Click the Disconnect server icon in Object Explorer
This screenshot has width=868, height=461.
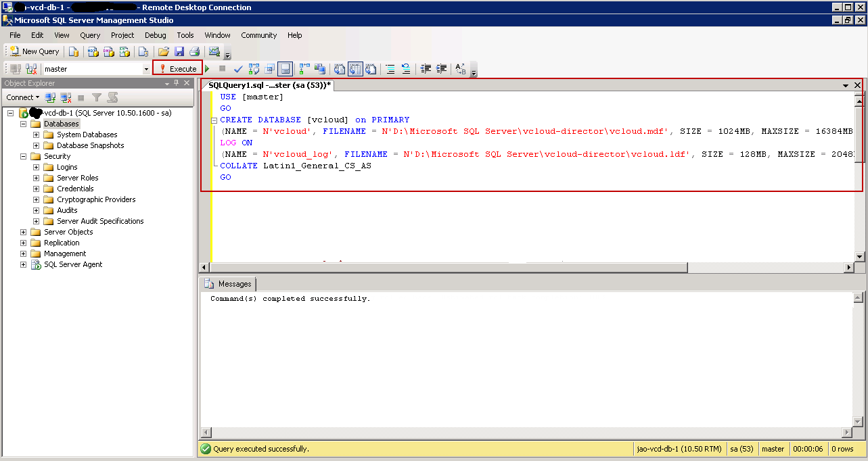tap(64, 97)
